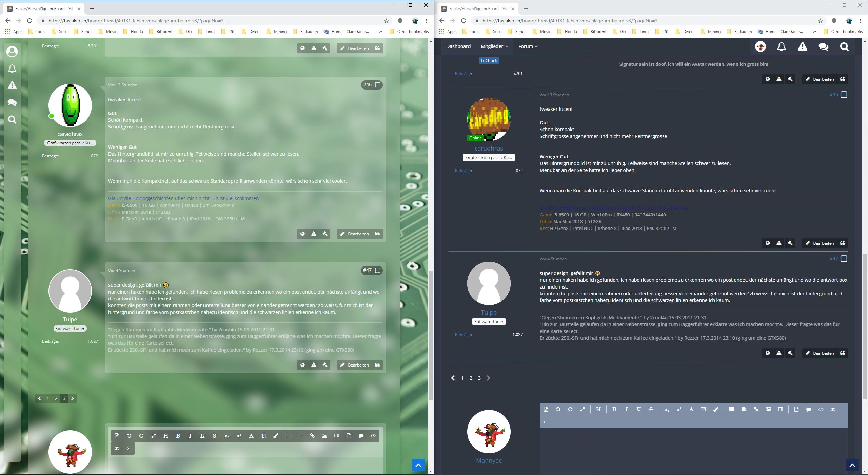The width and height of the screenshot is (868, 475).
Task: Click the warning triangle in dark top bar
Action: (802, 47)
